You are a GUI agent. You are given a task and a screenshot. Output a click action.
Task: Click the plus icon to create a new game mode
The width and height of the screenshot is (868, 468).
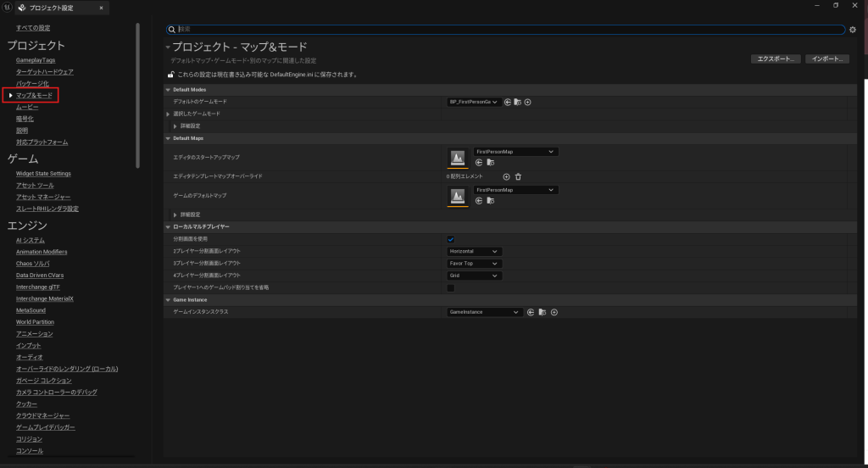click(x=527, y=102)
